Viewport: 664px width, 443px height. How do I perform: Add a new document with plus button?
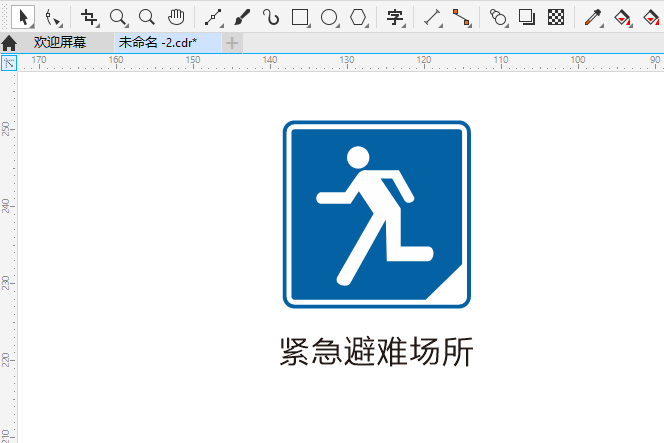(x=232, y=43)
